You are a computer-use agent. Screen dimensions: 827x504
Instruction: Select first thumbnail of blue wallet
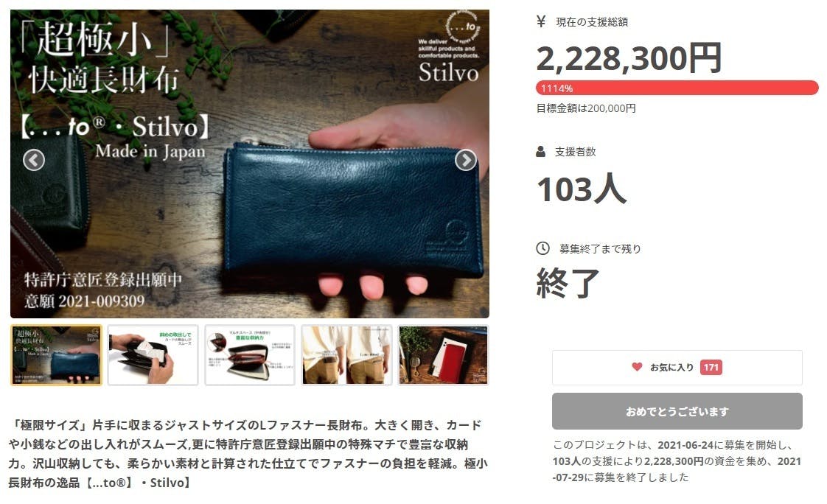click(57, 355)
